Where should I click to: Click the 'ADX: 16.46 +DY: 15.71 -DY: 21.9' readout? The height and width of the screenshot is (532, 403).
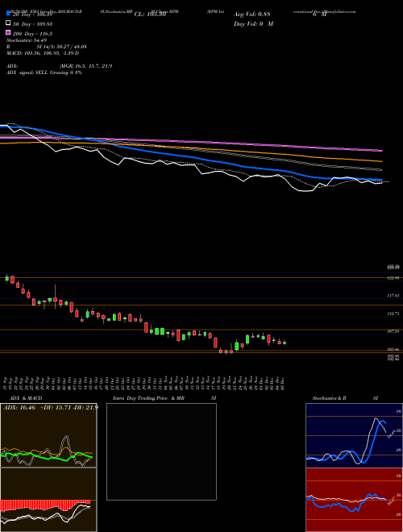(x=51, y=407)
